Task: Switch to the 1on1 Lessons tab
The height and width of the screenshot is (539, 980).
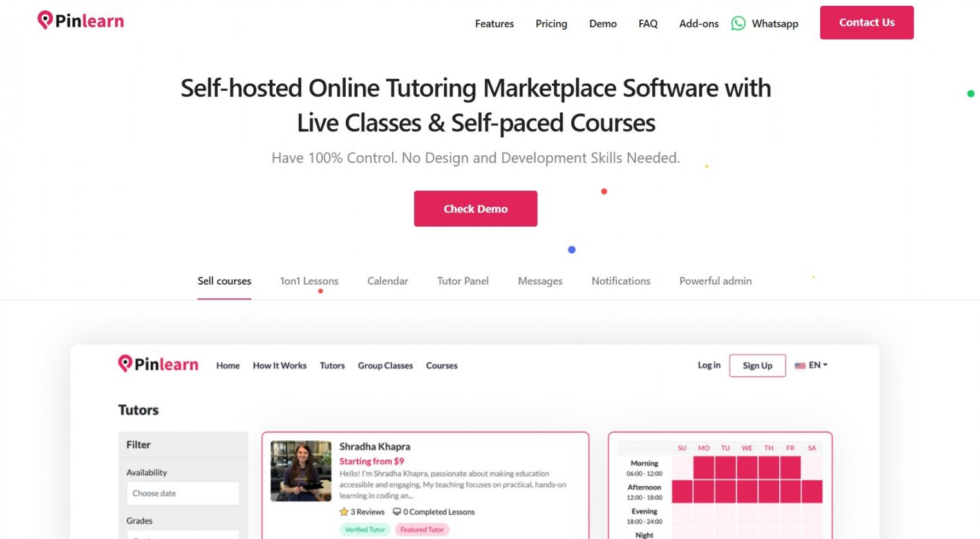Action: tap(309, 281)
